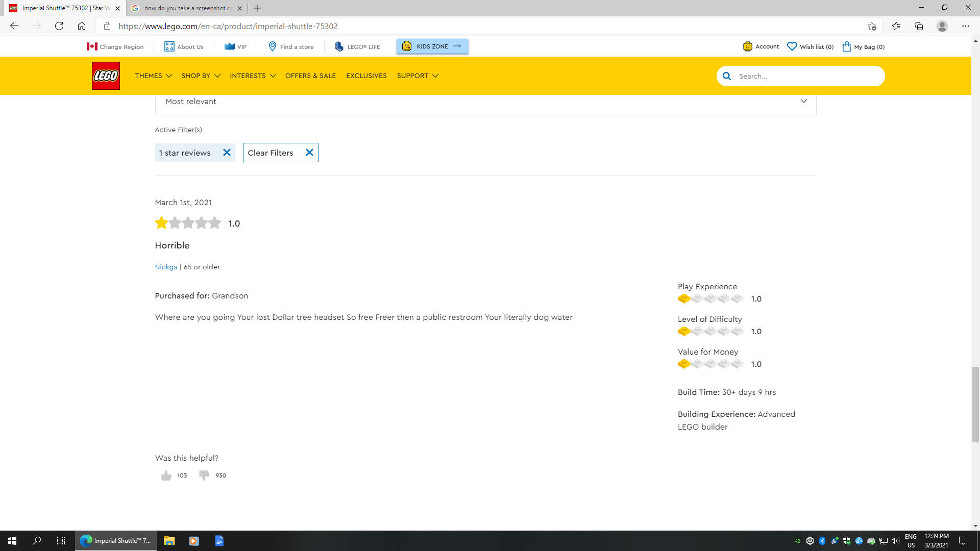Open the Account menu

pyautogui.click(x=761, y=46)
